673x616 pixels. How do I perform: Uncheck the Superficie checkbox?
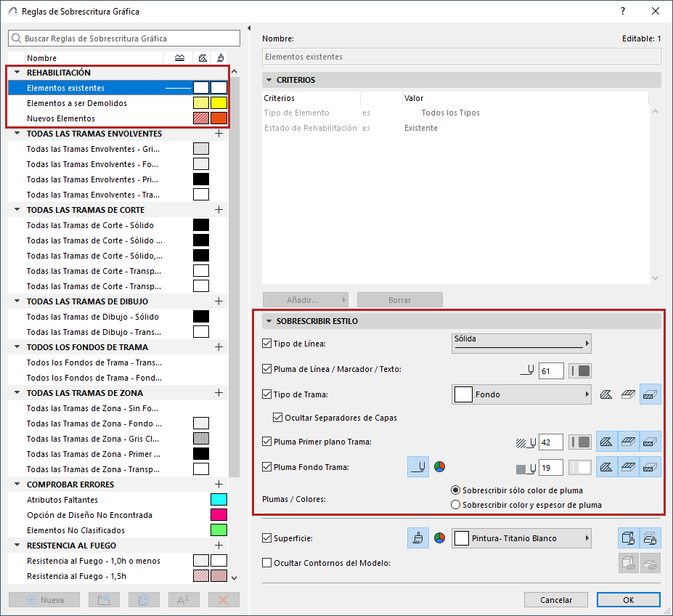[x=267, y=538]
